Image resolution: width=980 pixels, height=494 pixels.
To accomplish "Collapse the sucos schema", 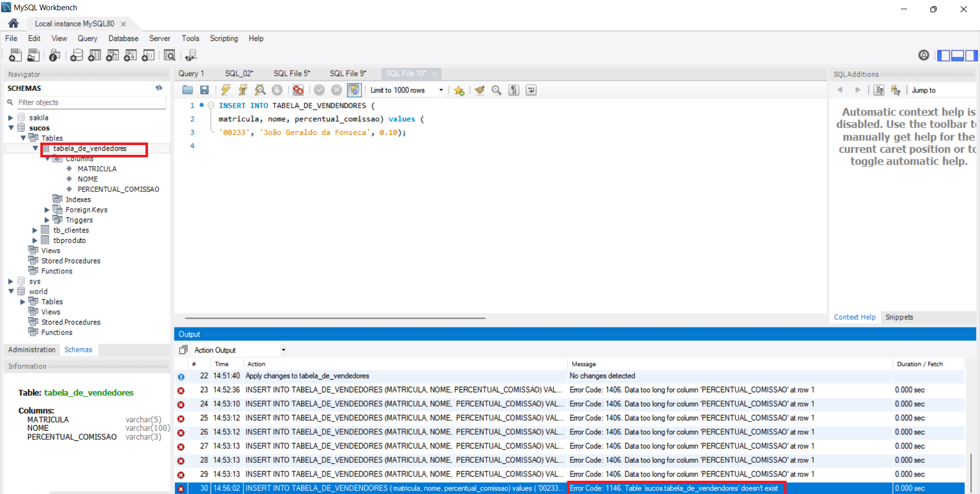I will point(11,128).
